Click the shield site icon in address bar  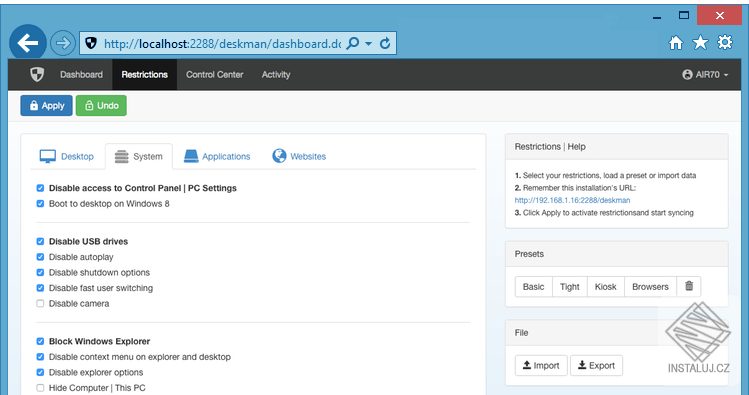[91, 43]
